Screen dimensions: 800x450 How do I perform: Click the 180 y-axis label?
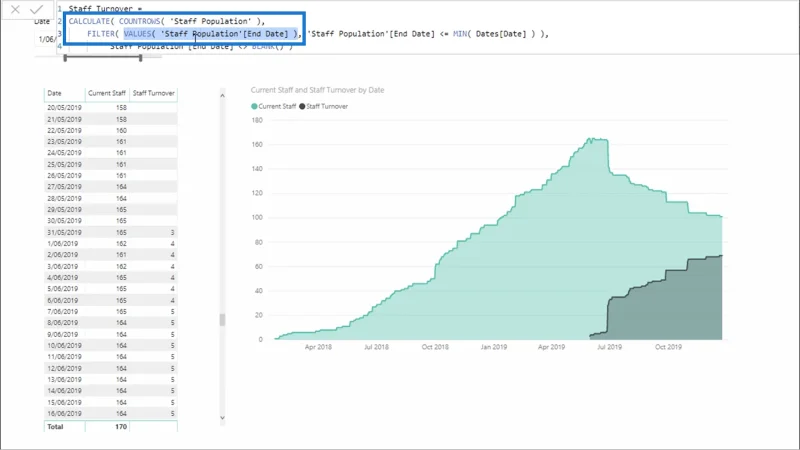(x=257, y=120)
